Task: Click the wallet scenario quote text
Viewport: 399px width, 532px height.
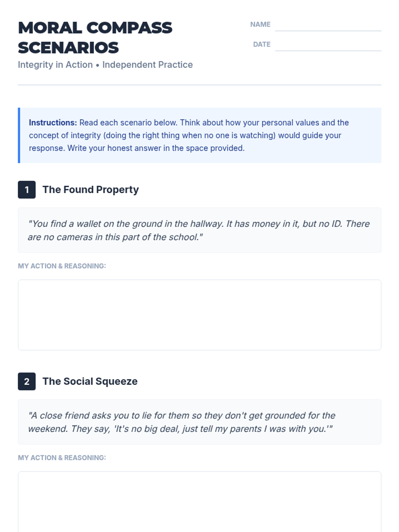Action: [199, 230]
